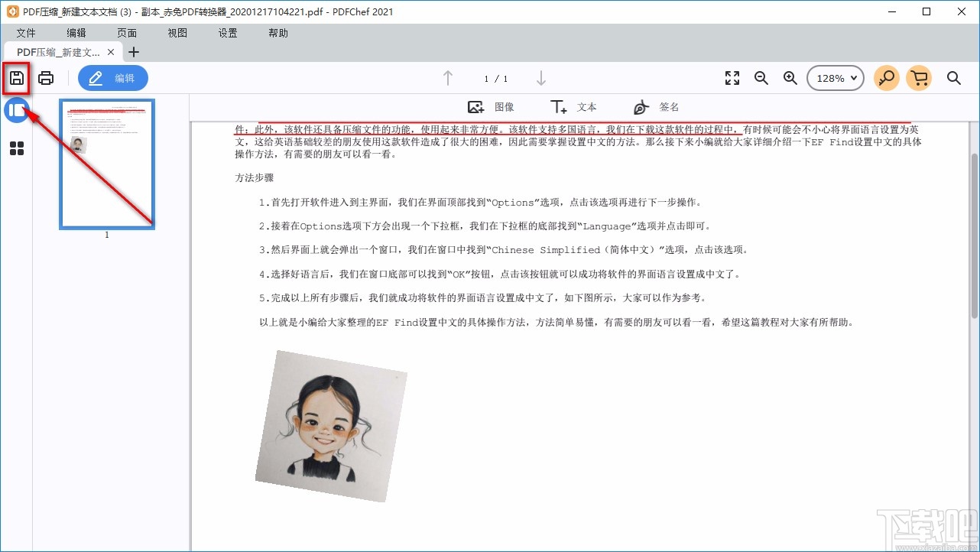Open the Print dialog icon
Viewport: 980px width, 552px height.
[x=45, y=77]
